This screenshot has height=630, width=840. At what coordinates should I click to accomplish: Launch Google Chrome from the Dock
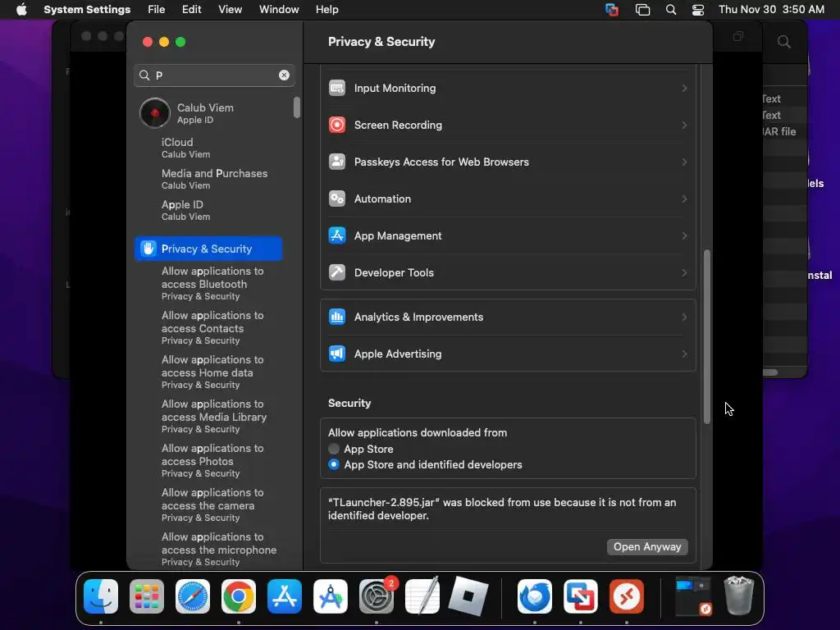click(x=239, y=596)
